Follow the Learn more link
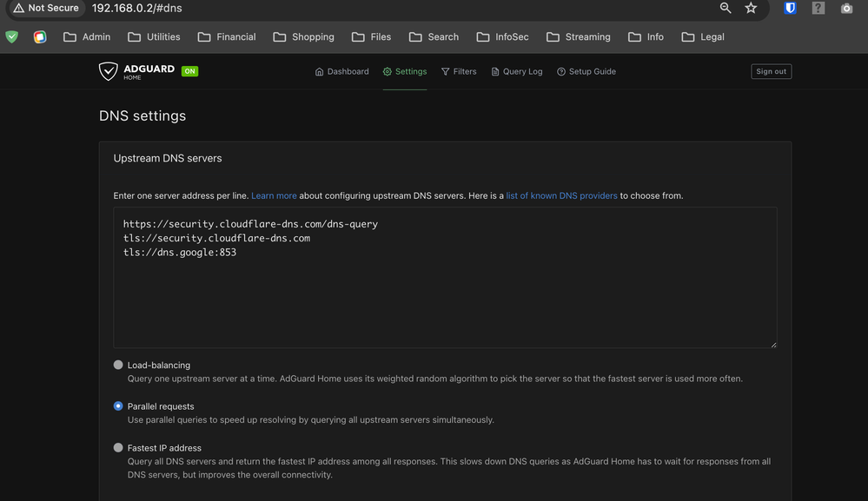The width and height of the screenshot is (868, 501). point(274,195)
